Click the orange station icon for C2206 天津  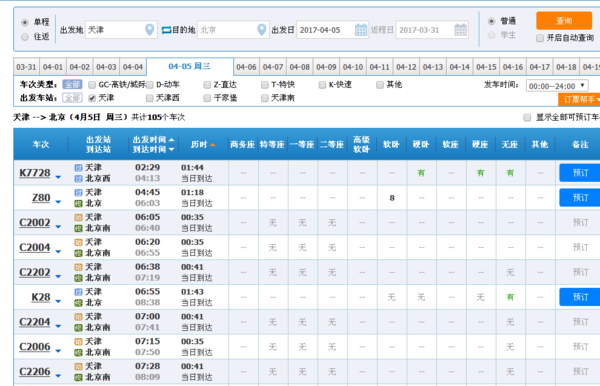78,366
